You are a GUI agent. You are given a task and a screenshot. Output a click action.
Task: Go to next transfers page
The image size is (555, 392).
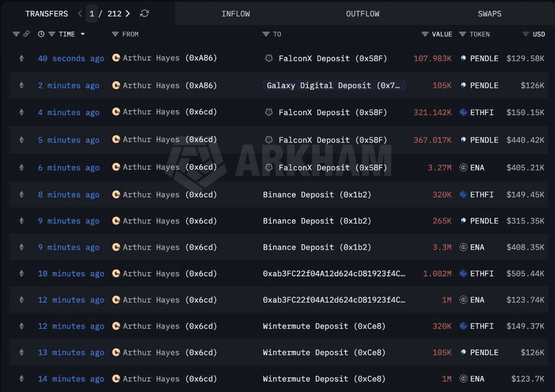[127, 13]
